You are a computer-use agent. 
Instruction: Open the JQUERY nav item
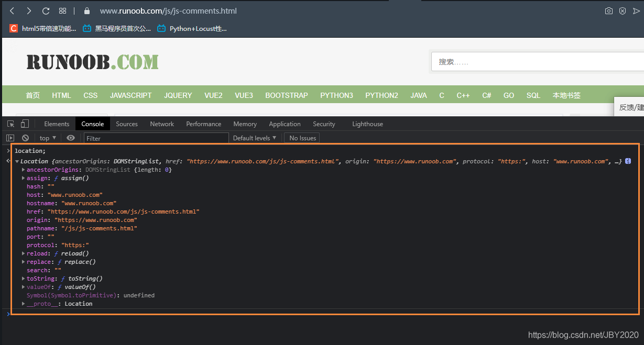[x=178, y=95]
